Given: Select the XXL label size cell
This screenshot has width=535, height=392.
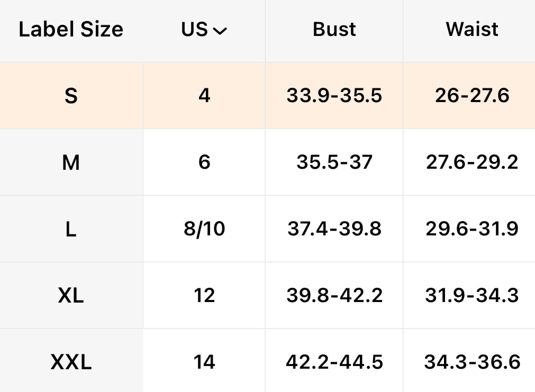Looking at the screenshot, I should click(x=71, y=362).
